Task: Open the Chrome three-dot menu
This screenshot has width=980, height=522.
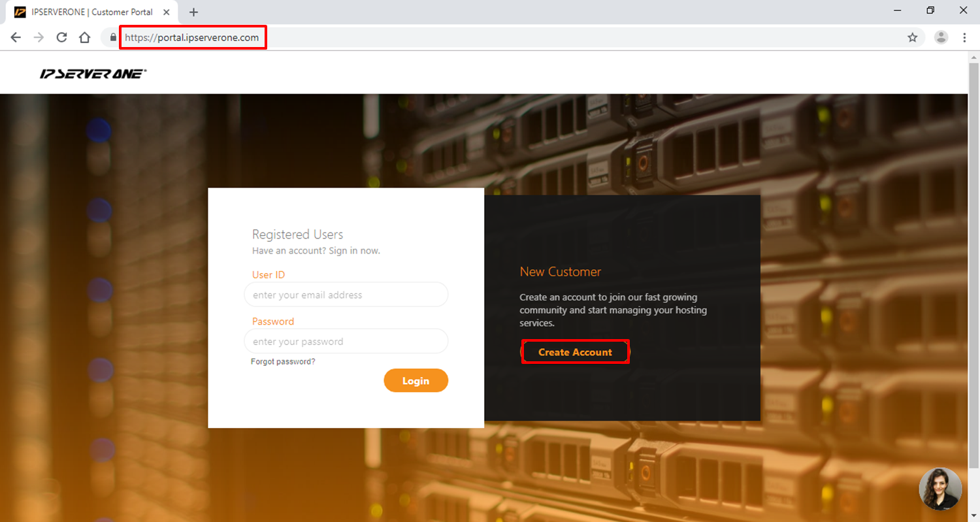Action: [965, 38]
